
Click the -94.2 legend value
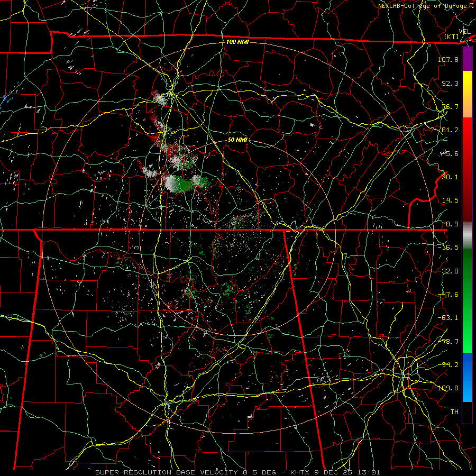click(x=448, y=365)
